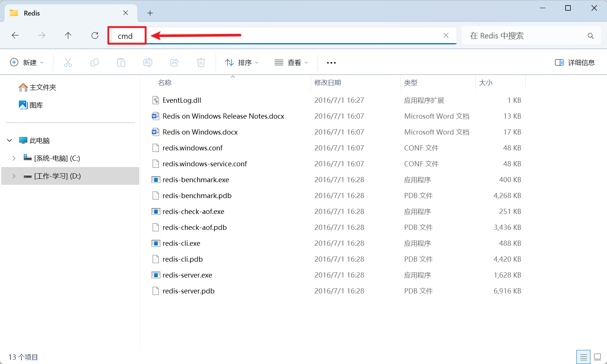This screenshot has width=607, height=364.
Task: Minimize the Explorer window
Action: [543, 8]
